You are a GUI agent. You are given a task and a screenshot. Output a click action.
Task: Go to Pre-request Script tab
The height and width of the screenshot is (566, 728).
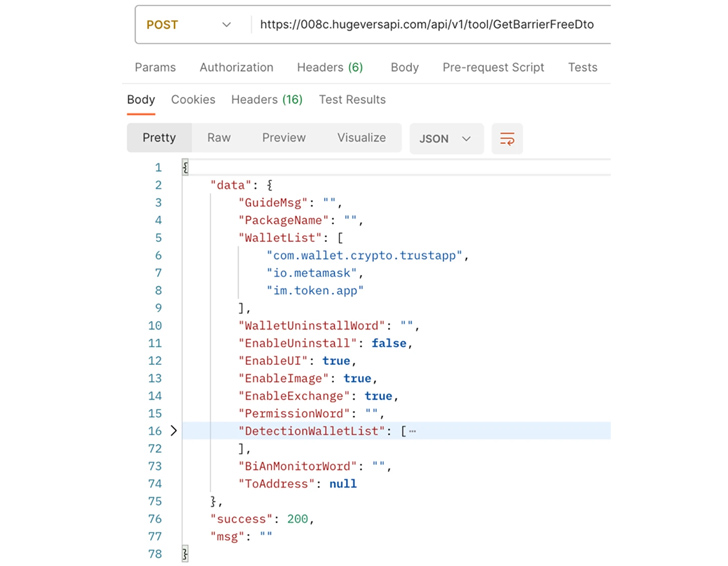click(x=493, y=68)
